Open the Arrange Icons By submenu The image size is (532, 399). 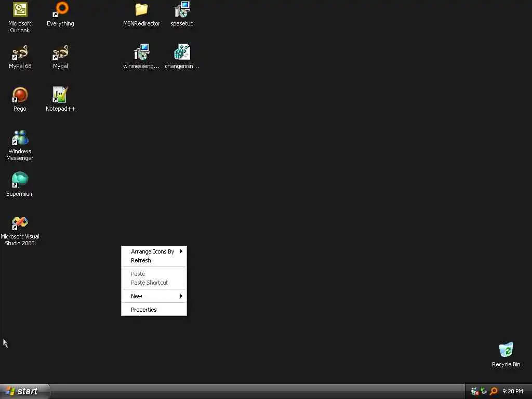[154, 251]
